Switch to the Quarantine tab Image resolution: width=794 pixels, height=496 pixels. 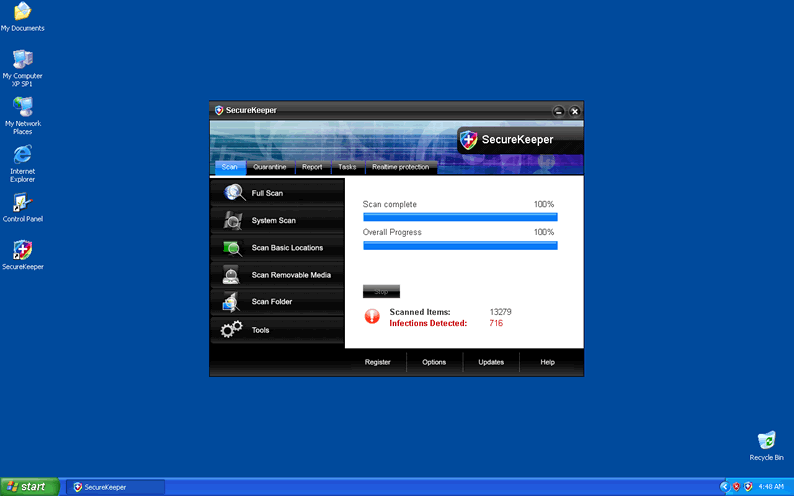tap(269, 167)
